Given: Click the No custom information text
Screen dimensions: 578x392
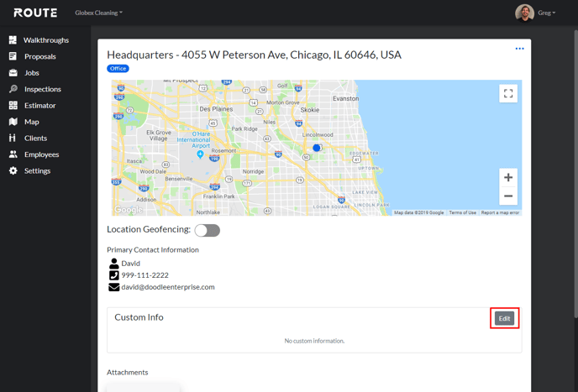Looking at the screenshot, I should (314, 341).
